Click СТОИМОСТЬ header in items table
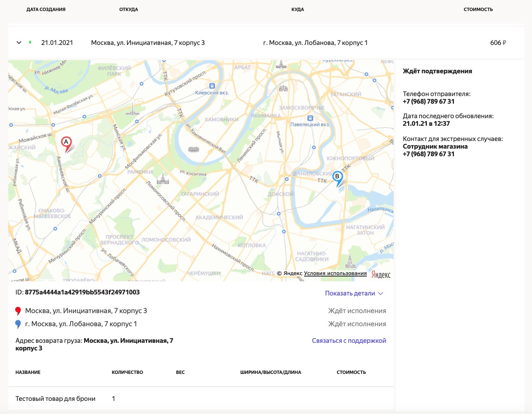The height and width of the screenshot is (414, 532). (x=351, y=372)
